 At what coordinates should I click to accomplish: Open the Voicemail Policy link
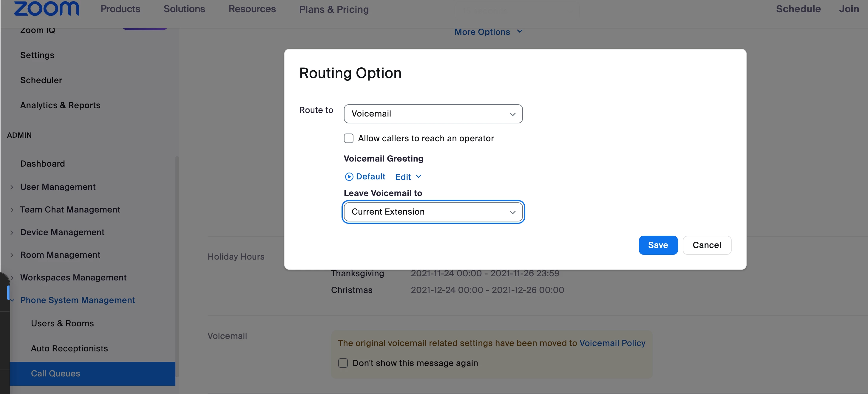pos(612,343)
